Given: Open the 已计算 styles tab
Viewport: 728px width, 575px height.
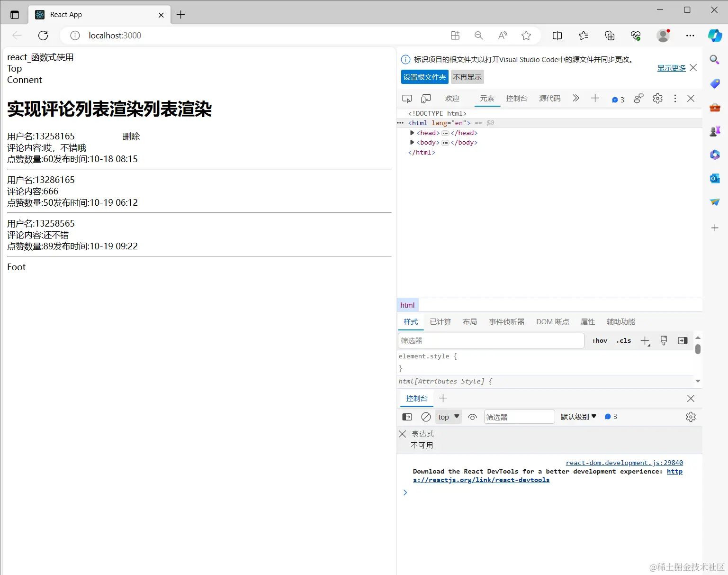Looking at the screenshot, I should point(440,322).
